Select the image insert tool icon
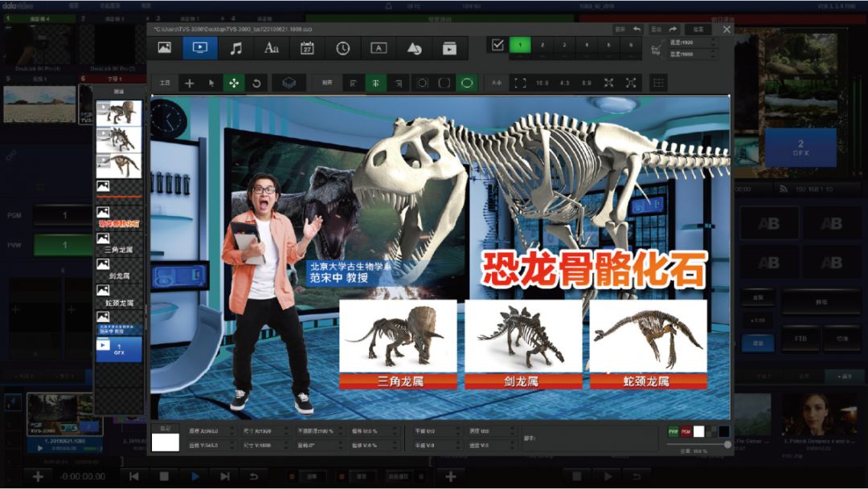 [164, 48]
